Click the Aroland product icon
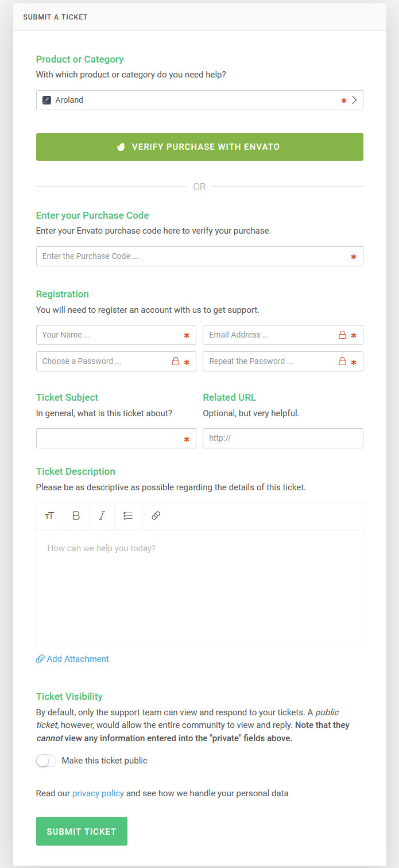Screen dimensions: 399x868 point(47,100)
